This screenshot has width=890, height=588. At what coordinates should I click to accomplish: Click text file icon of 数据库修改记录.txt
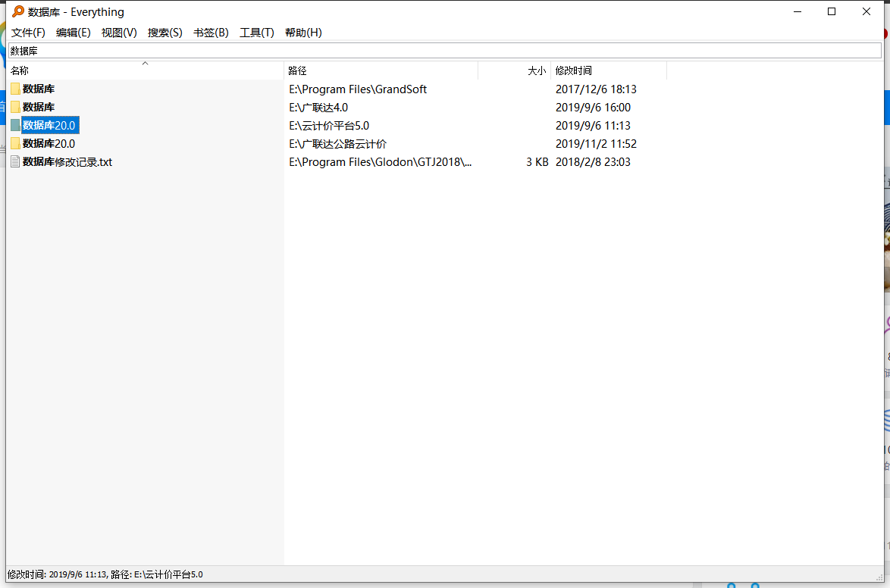tap(15, 161)
